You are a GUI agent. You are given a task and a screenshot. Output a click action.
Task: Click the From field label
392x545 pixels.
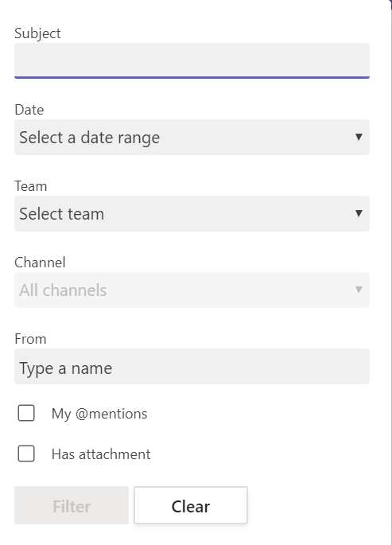tap(30, 339)
